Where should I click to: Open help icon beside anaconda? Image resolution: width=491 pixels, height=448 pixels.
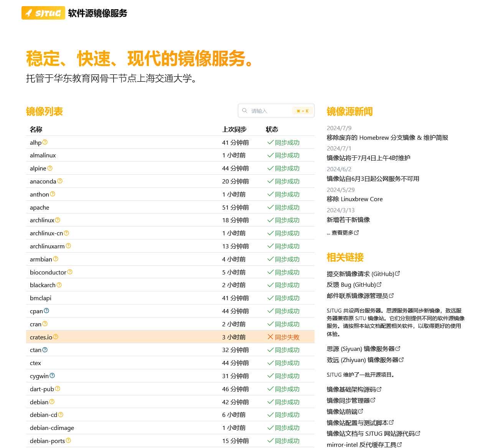point(60,181)
